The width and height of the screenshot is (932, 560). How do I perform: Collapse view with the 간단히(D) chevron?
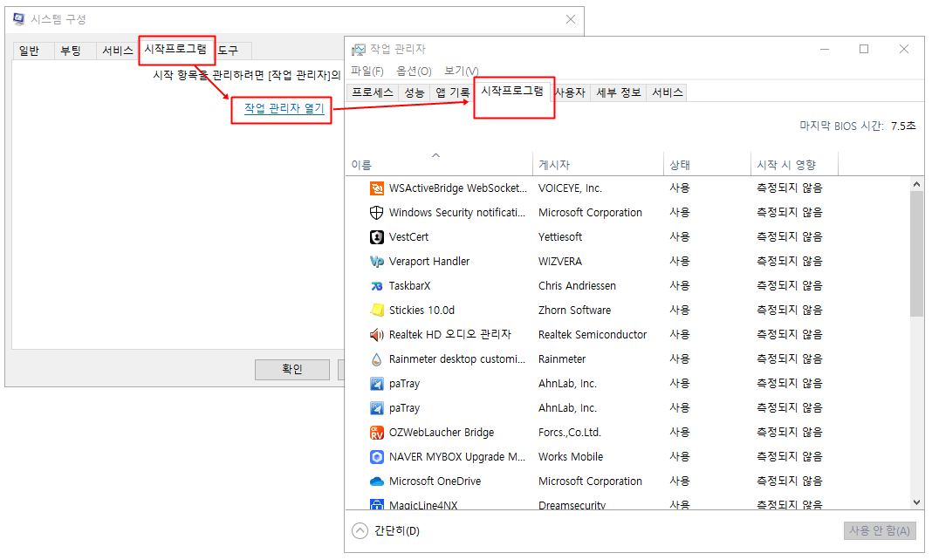[x=360, y=531]
